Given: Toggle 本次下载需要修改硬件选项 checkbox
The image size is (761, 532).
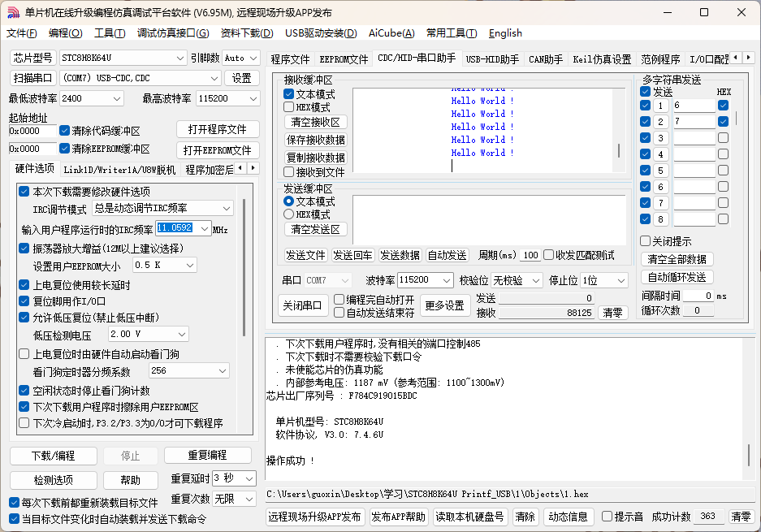Looking at the screenshot, I should tap(24, 191).
